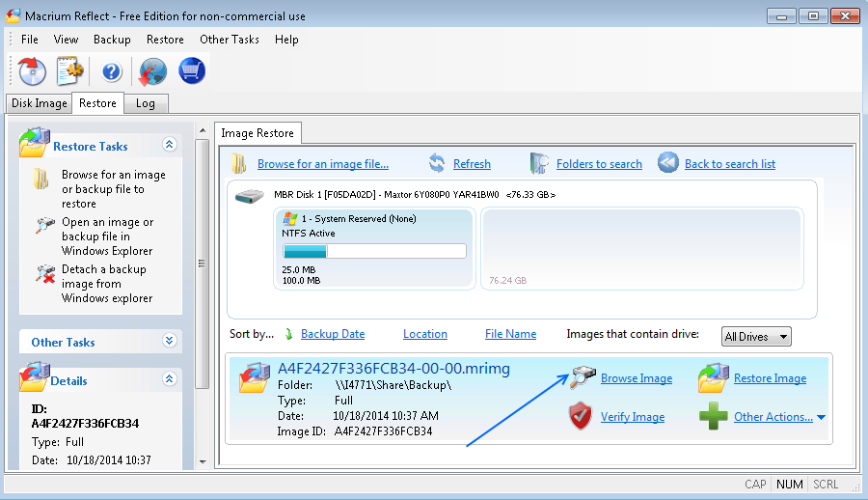Open the All Drives dropdown
868x500 pixels.
[756, 337]
